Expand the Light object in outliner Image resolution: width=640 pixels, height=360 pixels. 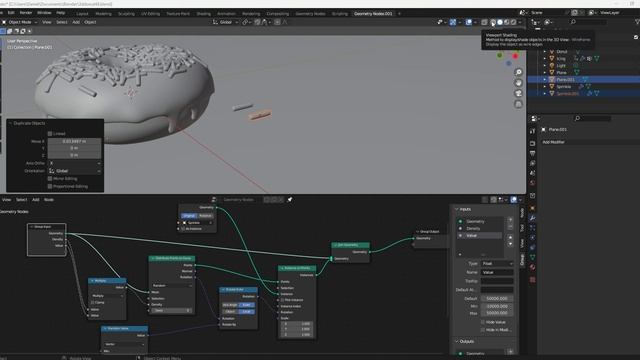click(544, 66)
